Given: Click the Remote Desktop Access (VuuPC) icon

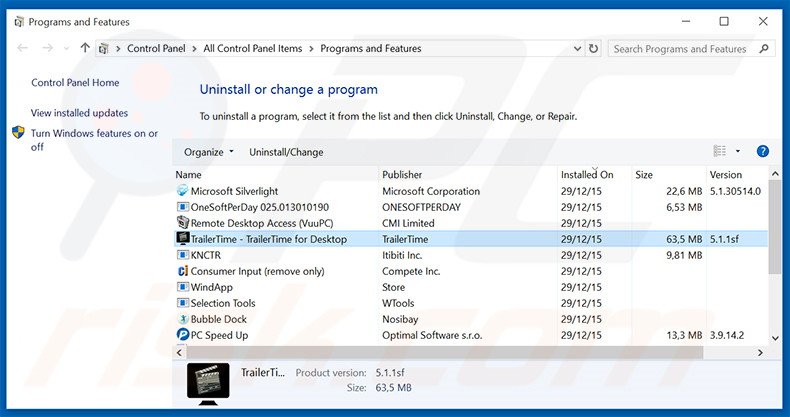Looking at the screenshot, I should [182, 223].
